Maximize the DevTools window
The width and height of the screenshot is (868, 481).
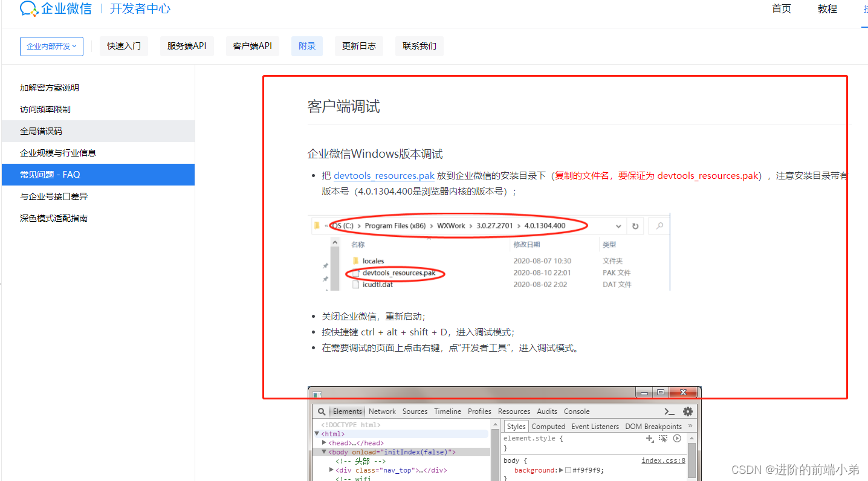[x=661, y=393]
